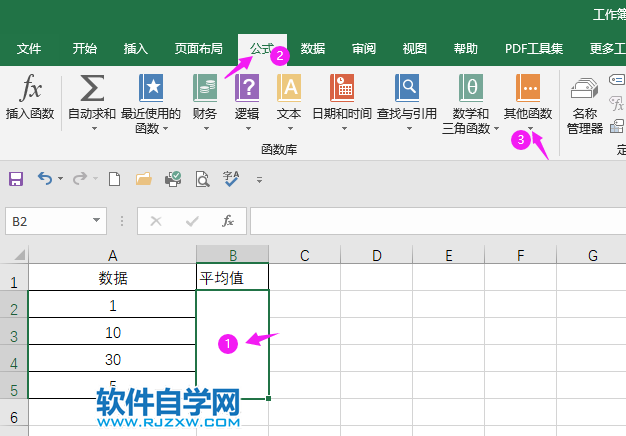Click the Print Preview magnifier icon
626x436 pixels.
click(202, 179)
